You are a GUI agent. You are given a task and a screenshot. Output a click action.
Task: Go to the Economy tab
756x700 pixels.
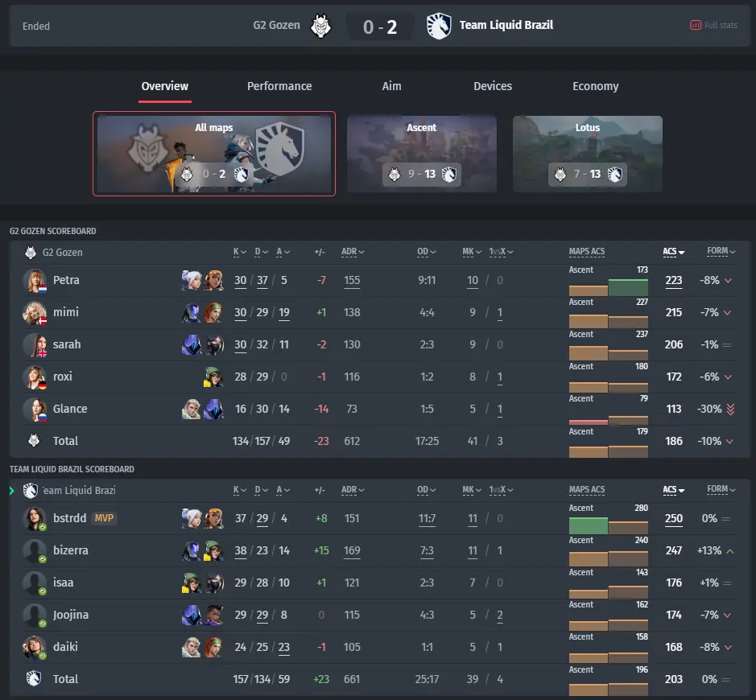click(x=596, y=86)
